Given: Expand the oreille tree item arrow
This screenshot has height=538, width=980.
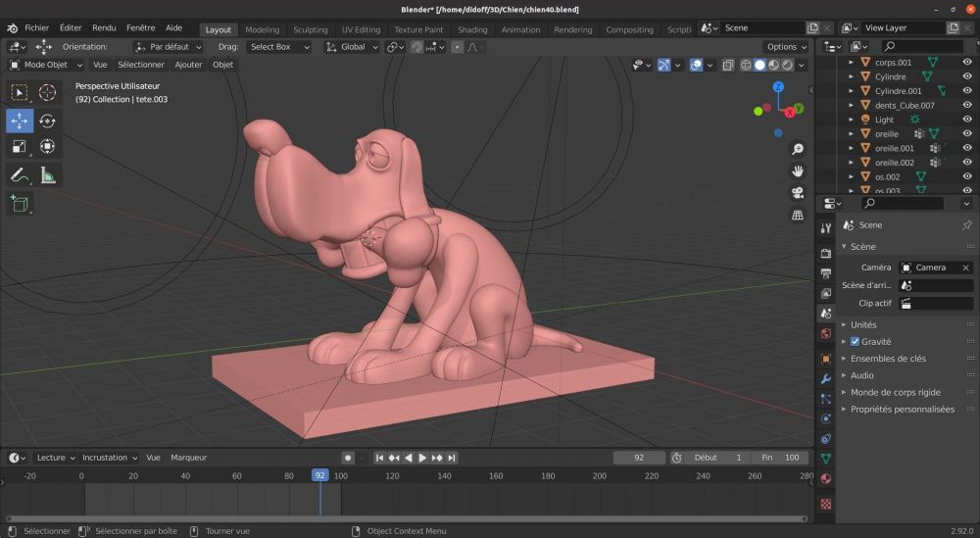Looking at the screenshot, I should pyautogui.click(x=851, y=133).
